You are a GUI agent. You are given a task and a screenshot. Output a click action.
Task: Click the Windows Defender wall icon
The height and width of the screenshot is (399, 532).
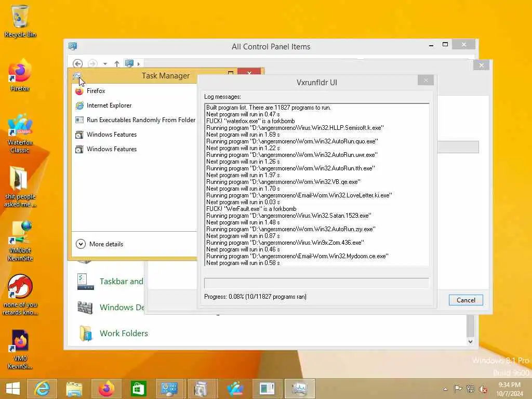pos(85,308)
